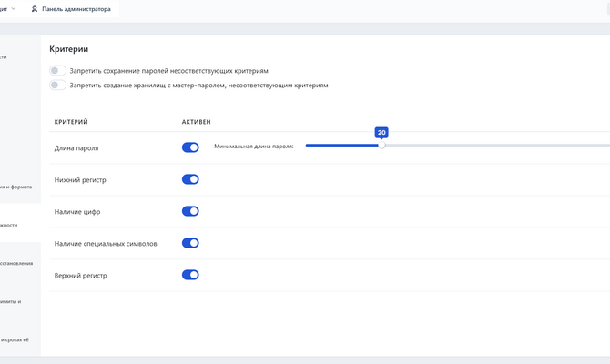Click the "Активен" column header
Image resolution: width=610 pixels, height=364 pixels.
(x=196, y=122)
